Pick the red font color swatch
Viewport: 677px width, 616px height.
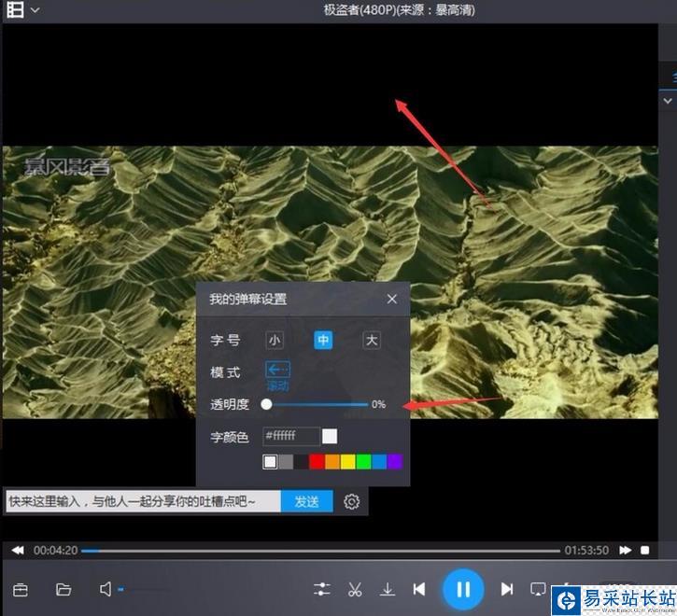(x=317, y=461)
